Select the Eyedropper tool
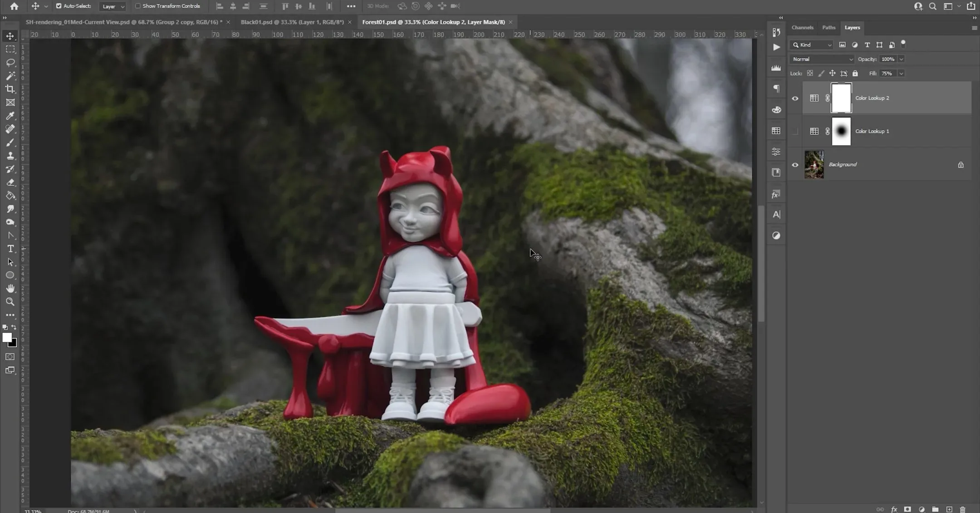The image size is (980, 513). 10,116
